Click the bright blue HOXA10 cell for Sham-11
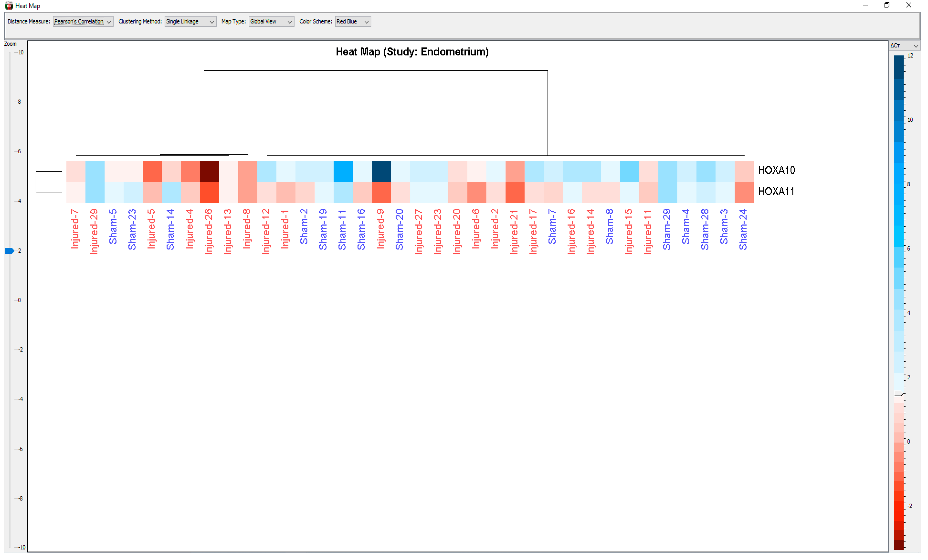This screenshot has width=928, height=560. tap(343, 171)
